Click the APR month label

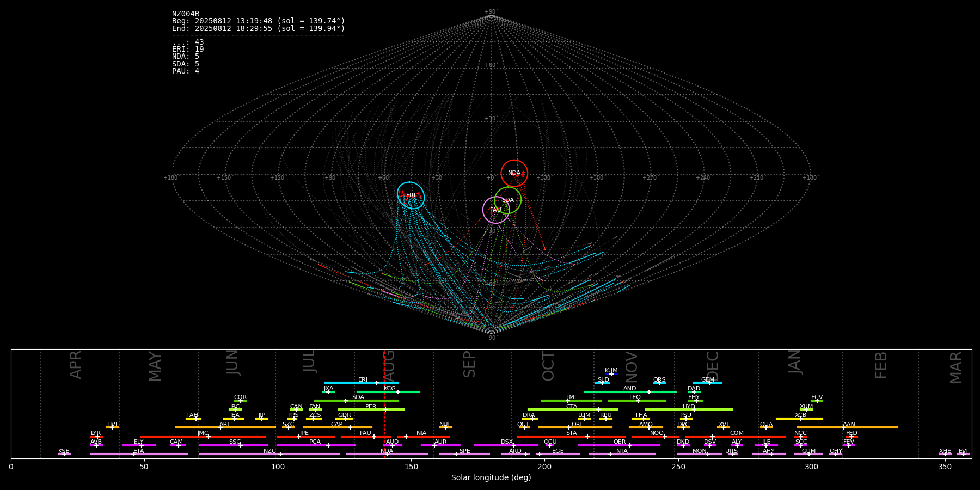point(76,365)
